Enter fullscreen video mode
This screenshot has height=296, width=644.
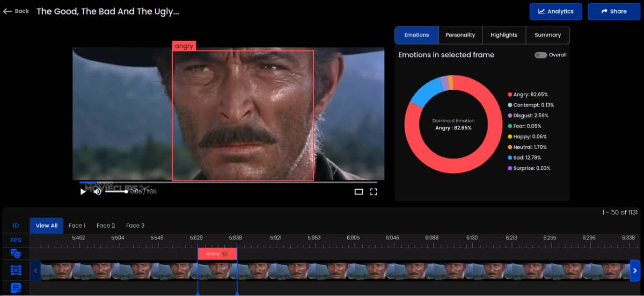[374, 191]
